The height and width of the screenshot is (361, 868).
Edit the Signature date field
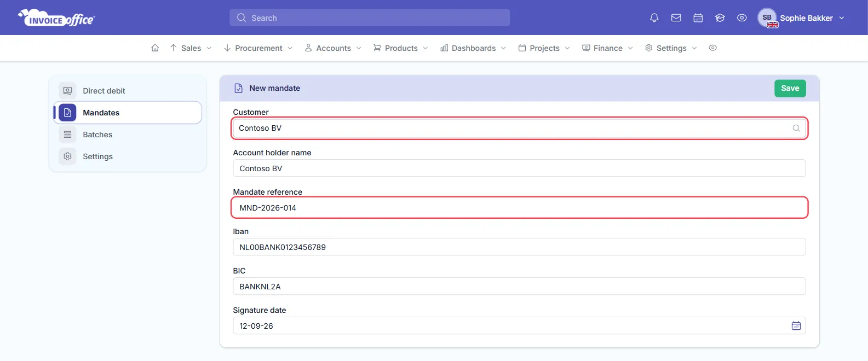[x=519, y=325]
